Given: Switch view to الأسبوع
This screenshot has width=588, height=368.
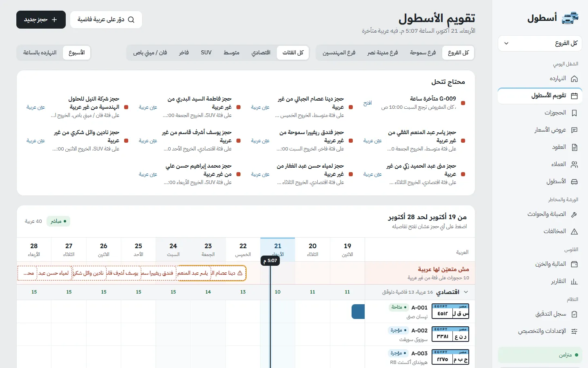Looking at the screenshot, I should click(77, 53).
